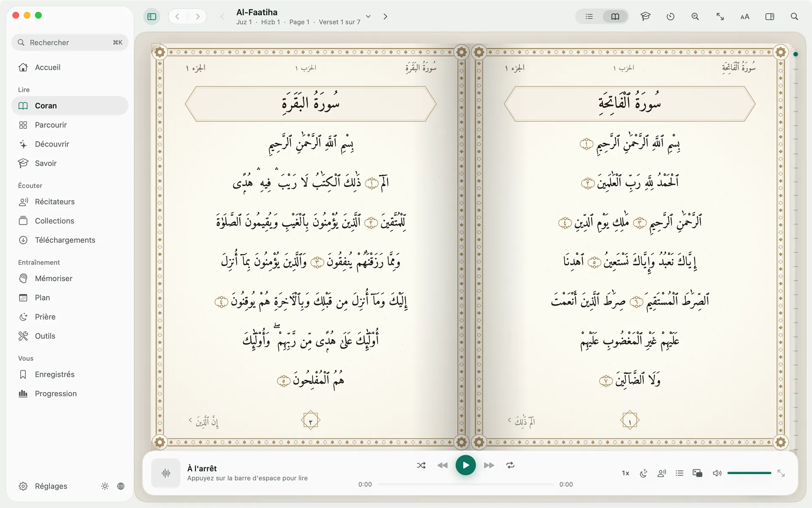Viewport: 812px width, 508px height.
Task: Open the graduation cap study mode
Action: click(x=645, y=17)
